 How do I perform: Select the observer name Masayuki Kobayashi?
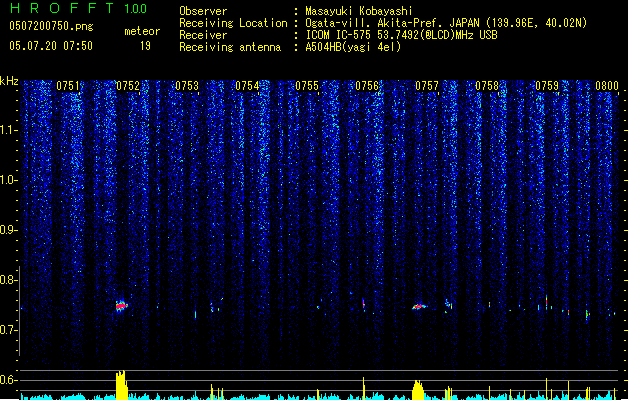(359, 11)
